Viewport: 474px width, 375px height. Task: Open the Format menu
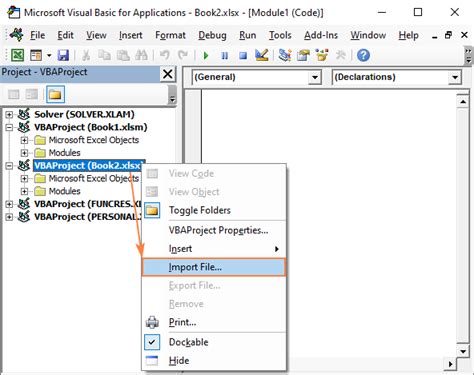click(170, 35)
